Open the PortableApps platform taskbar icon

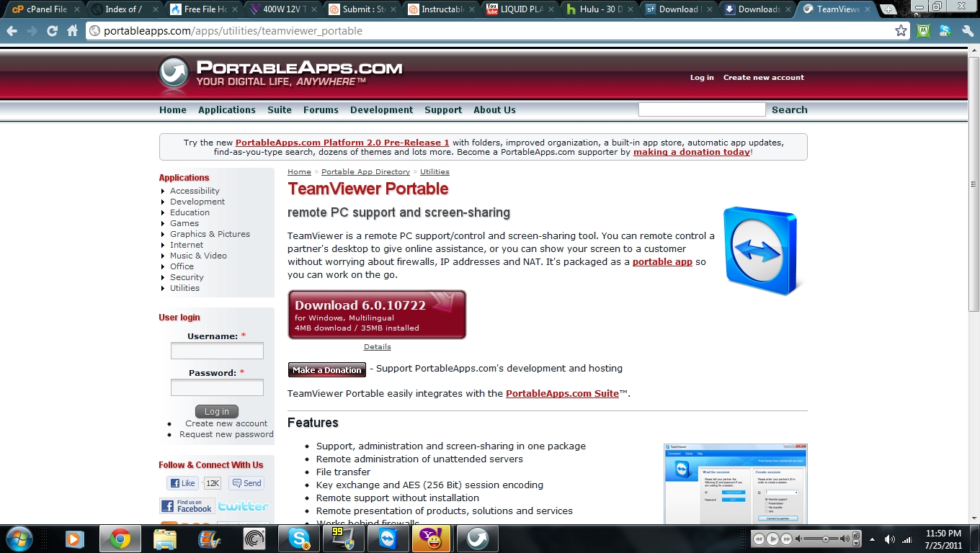[476, 539]
